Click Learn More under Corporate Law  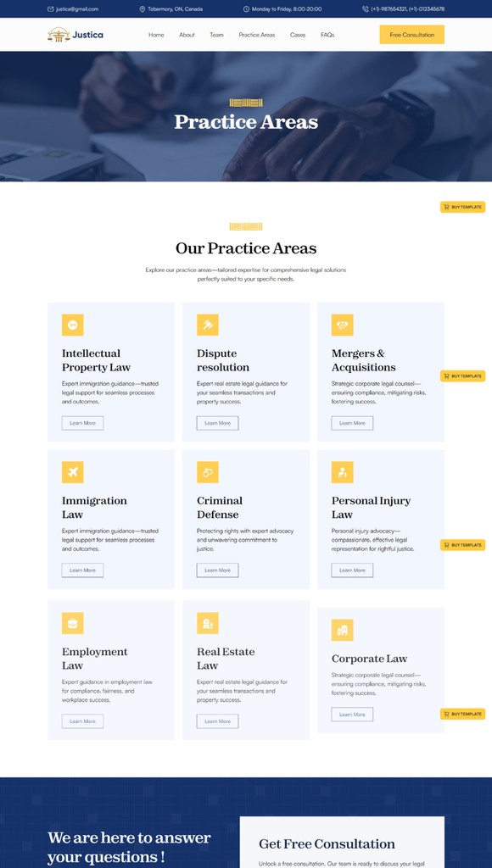(x=352, y=714)
